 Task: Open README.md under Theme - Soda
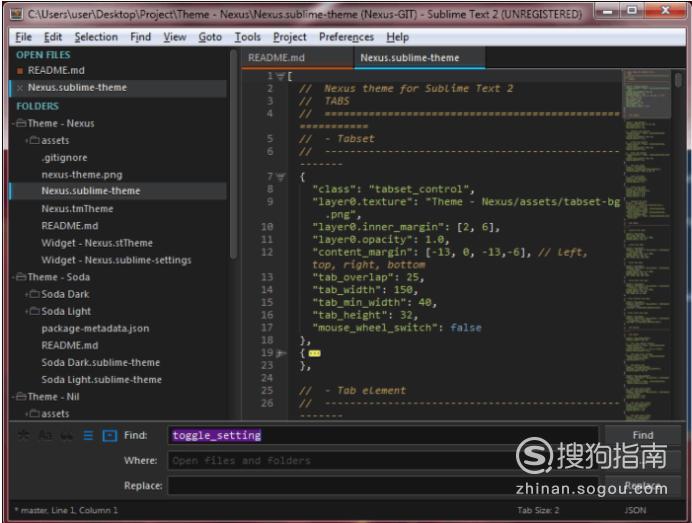70,346
